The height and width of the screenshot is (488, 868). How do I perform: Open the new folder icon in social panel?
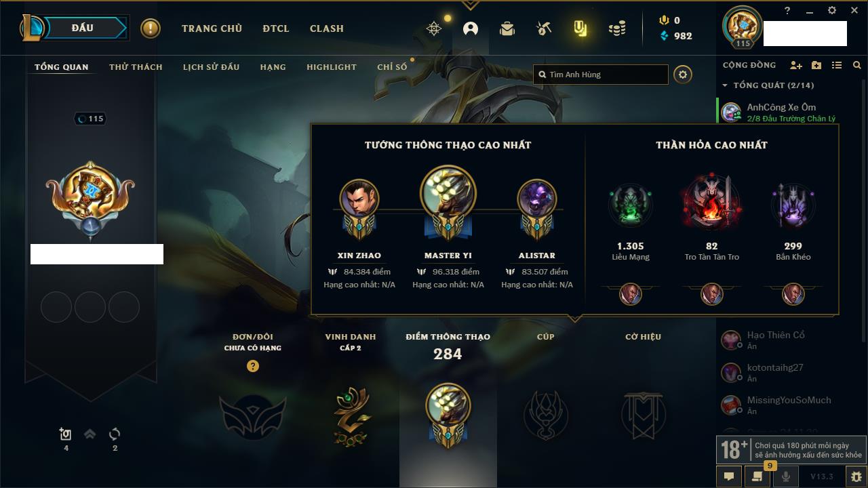click(816, 65)
